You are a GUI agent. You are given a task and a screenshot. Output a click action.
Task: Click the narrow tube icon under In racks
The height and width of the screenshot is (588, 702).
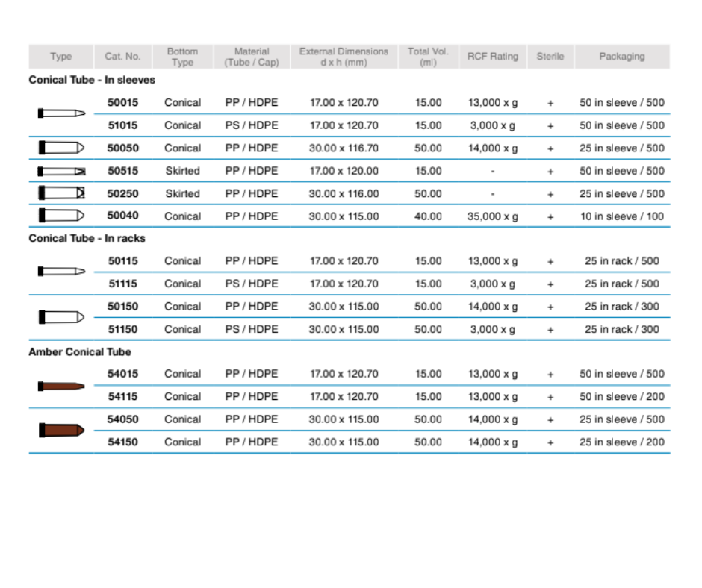pos(61,272)
